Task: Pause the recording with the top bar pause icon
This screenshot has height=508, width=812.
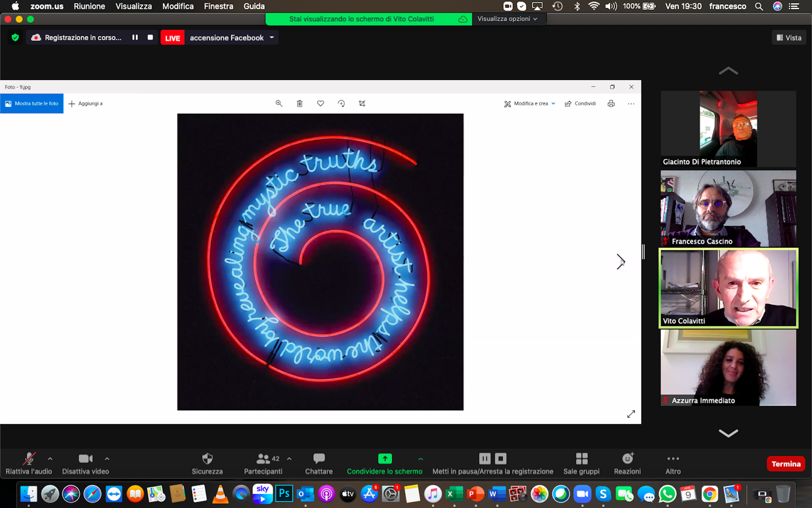Action: 135,37
